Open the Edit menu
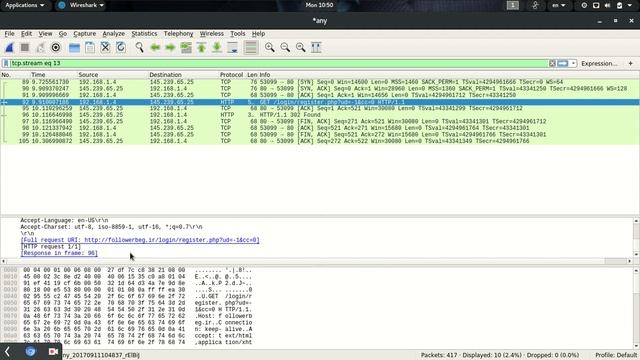The width and height of the screenshot is (640, 360). (26, 33)
